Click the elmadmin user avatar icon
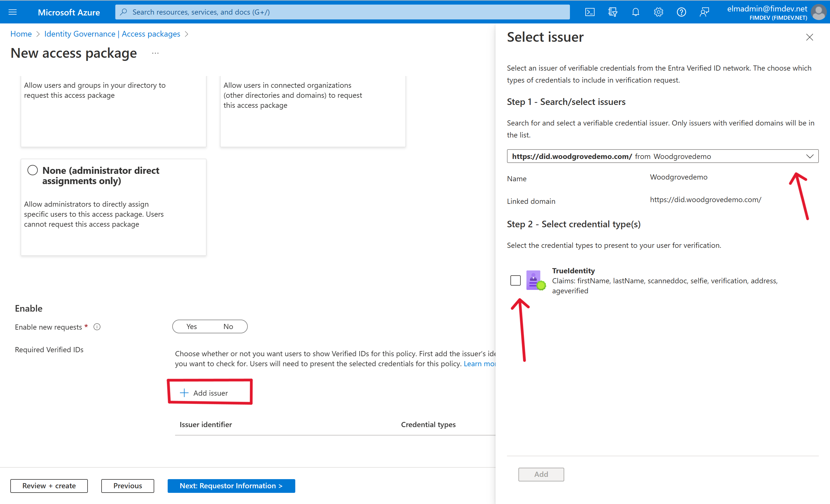This screenshot has width=830, height=504. pyautogui.click(x=819, y=12)
